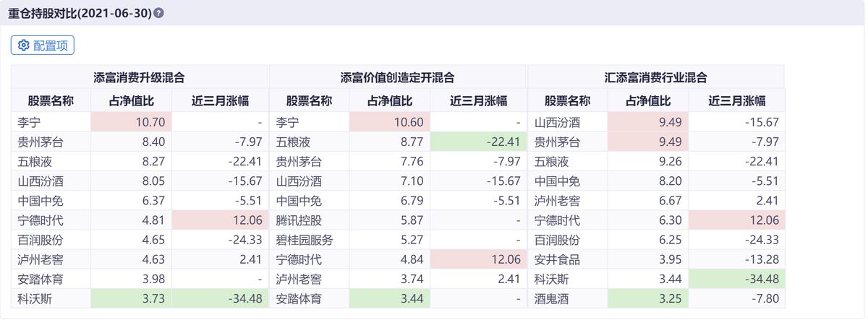The height and width of the screenshot is (320, 868).
Task: Click second fund's 股票名称 column header
Action: pos(309,101)
